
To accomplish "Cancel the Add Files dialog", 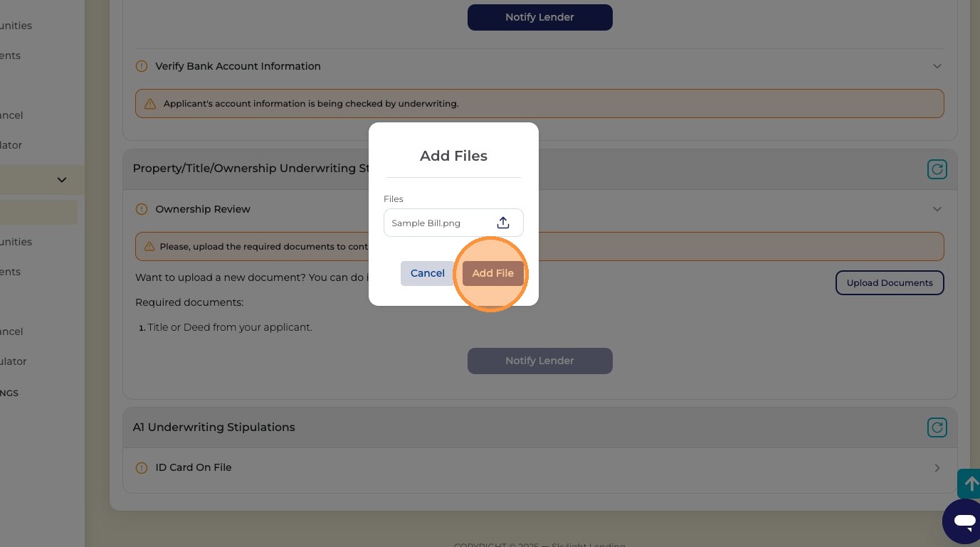I will pos(427,273).
